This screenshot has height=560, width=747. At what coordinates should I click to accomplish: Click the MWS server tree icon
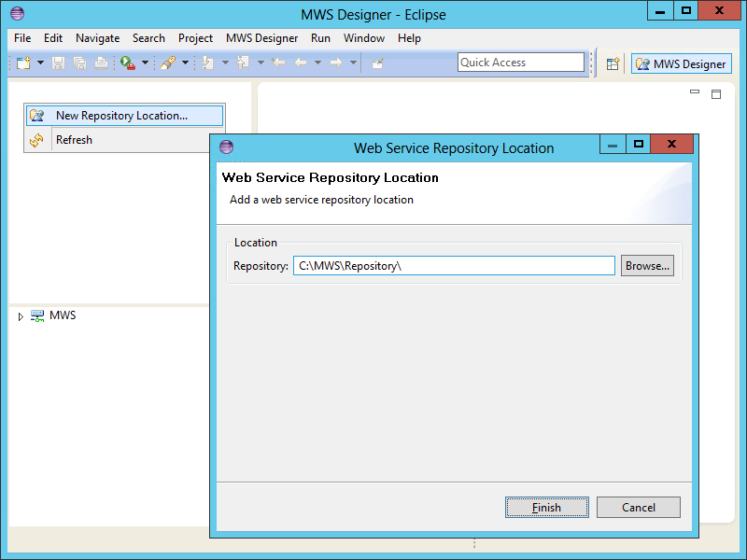click(x=37, y=315)
